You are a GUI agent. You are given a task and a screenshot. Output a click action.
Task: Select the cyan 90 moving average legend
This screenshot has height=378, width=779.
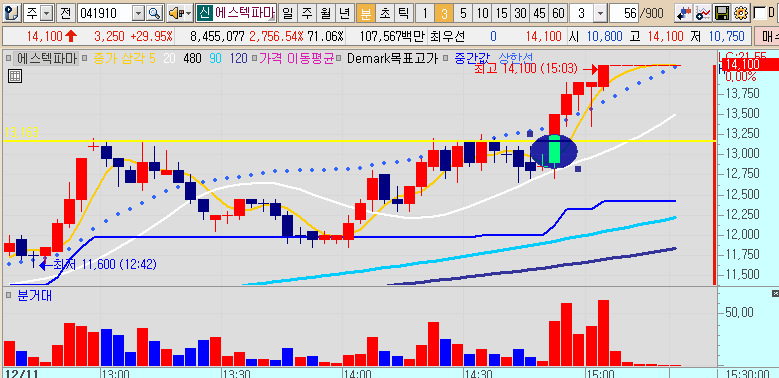pos(216,59)
